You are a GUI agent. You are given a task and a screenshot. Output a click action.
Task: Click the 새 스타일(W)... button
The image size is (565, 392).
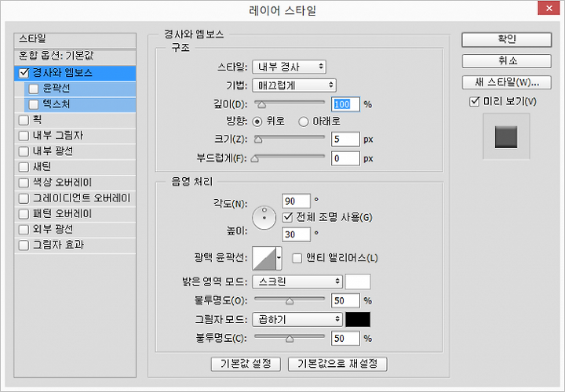[x=507, y=82]
